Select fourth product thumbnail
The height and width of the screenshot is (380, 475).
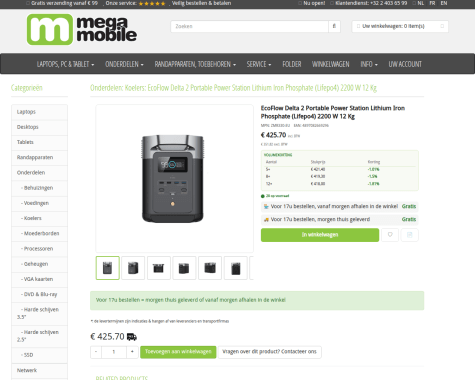coord(184,268)
